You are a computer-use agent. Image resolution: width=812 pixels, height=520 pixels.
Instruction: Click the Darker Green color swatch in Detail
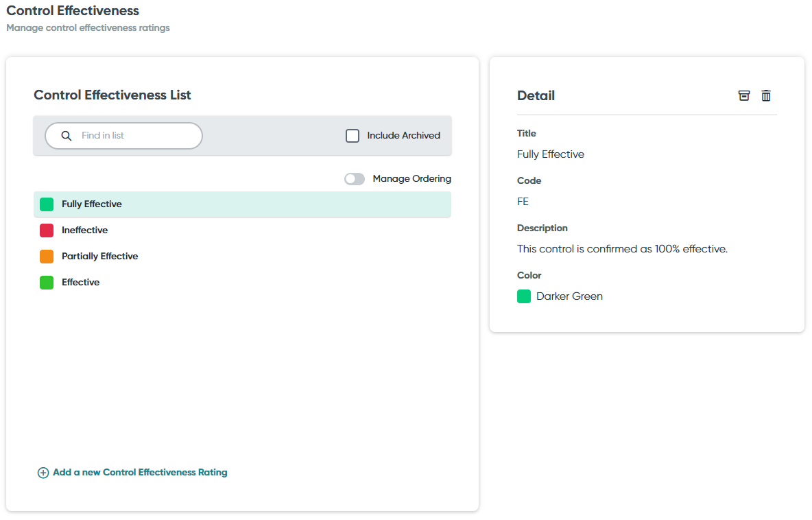tap(523, 296)
